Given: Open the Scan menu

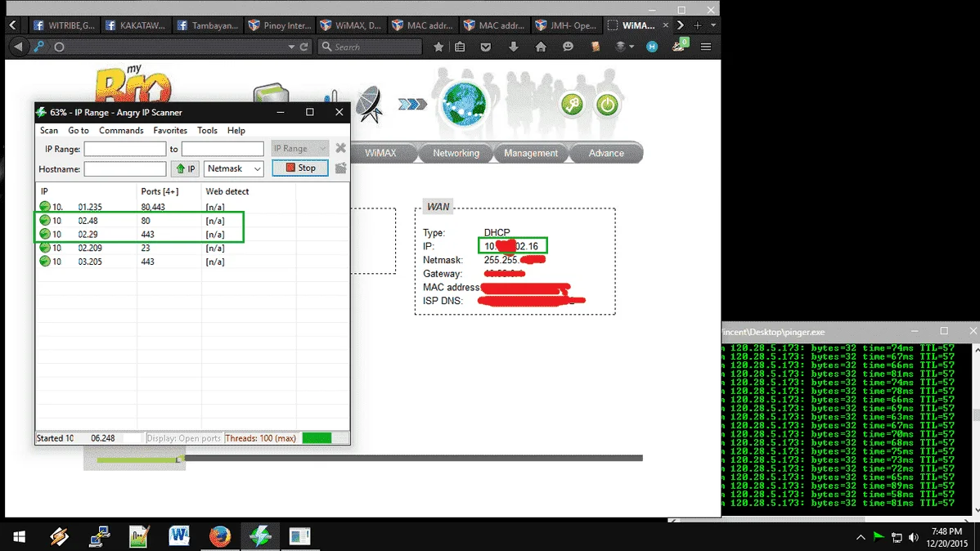Looking at the screenshot, I should coord(49,131).
